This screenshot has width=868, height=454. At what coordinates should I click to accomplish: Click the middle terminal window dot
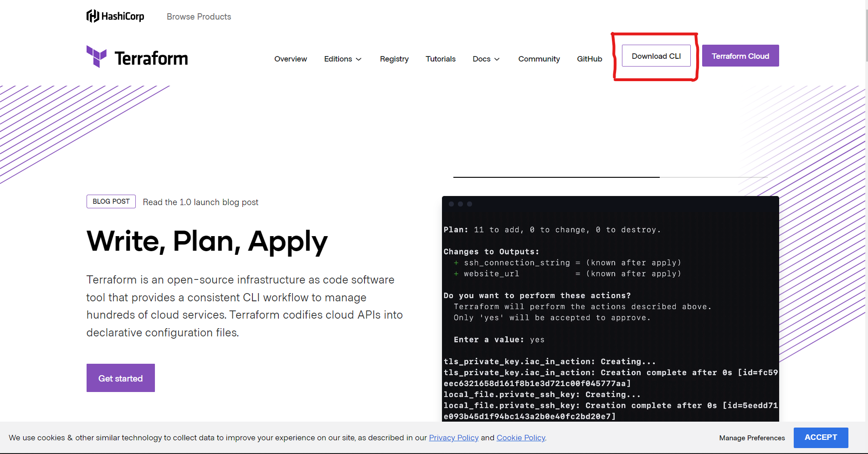(461, 204)
